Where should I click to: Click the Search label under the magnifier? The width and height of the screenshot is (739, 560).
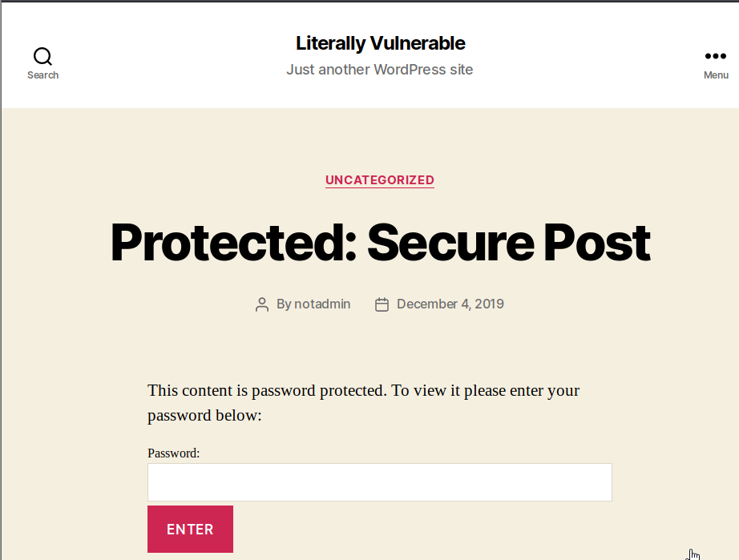(x=42, y=75)
